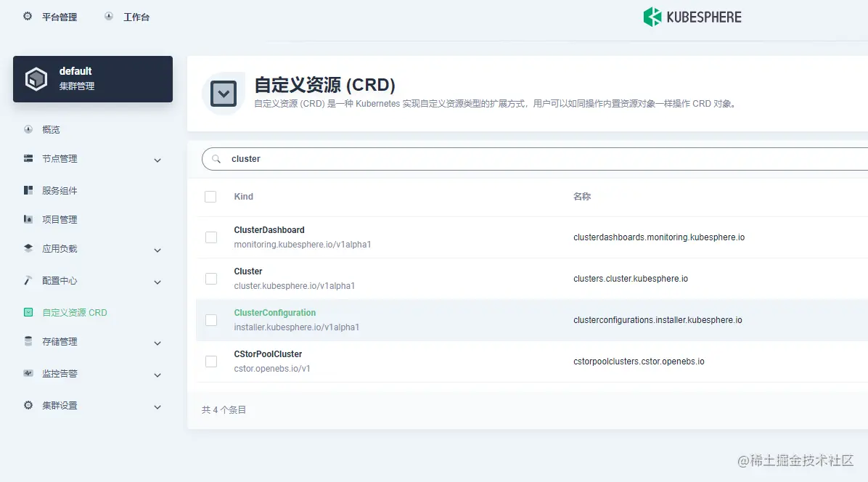Click the 服务组件 components icon
The width and height of the screenshot is (868, 482).
(28, 190)
